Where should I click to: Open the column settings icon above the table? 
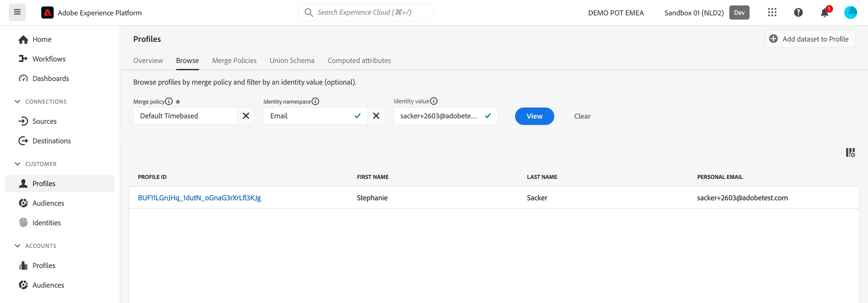click(850, 152)
